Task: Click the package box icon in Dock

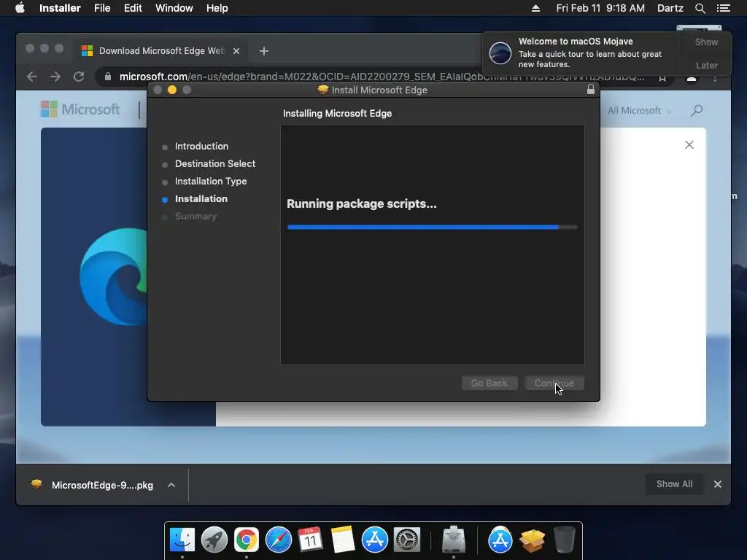Action: [532, 540]
